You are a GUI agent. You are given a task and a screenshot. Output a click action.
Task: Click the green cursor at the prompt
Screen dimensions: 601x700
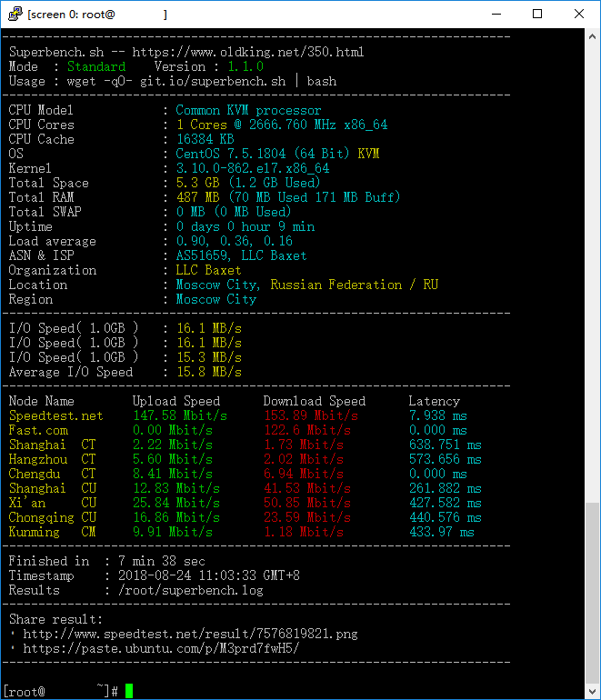[129, 692]
